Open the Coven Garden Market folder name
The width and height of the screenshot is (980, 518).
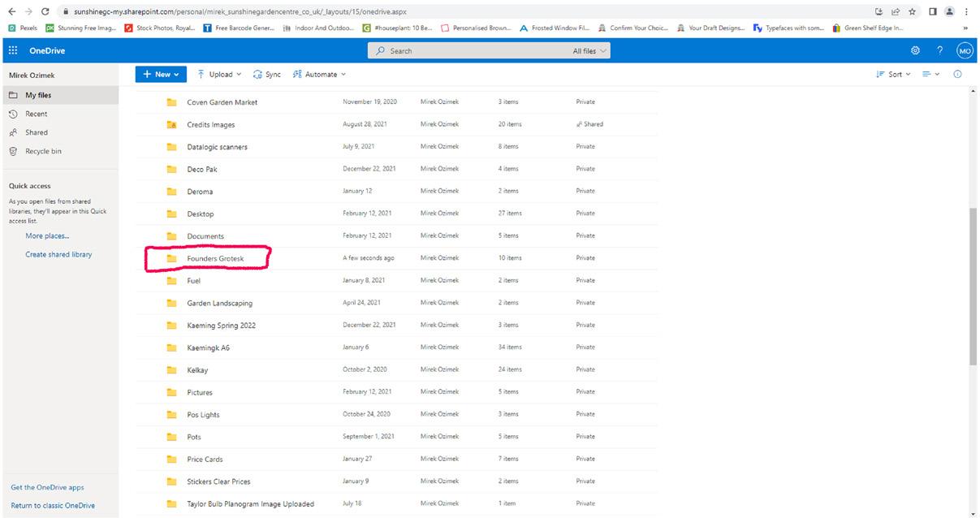222,102
